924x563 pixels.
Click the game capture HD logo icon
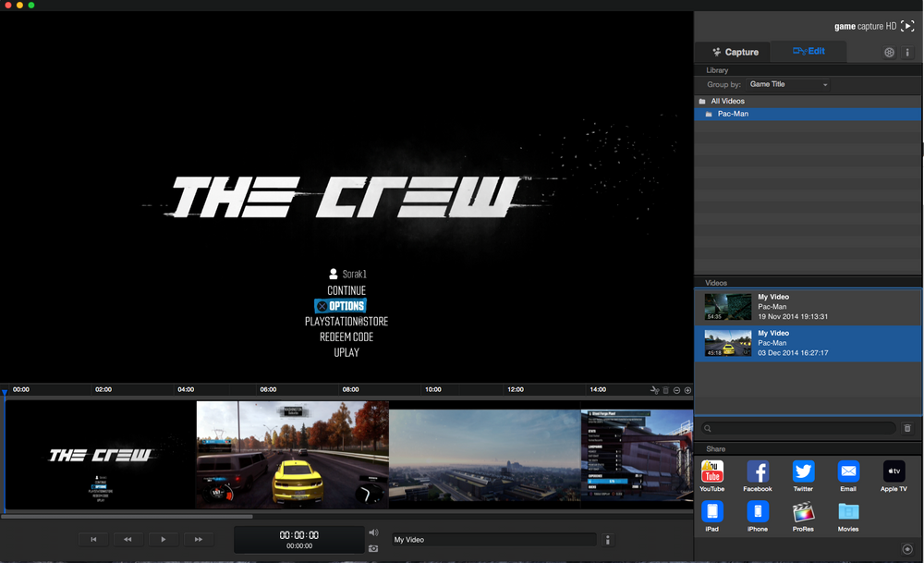coord(908,26)
